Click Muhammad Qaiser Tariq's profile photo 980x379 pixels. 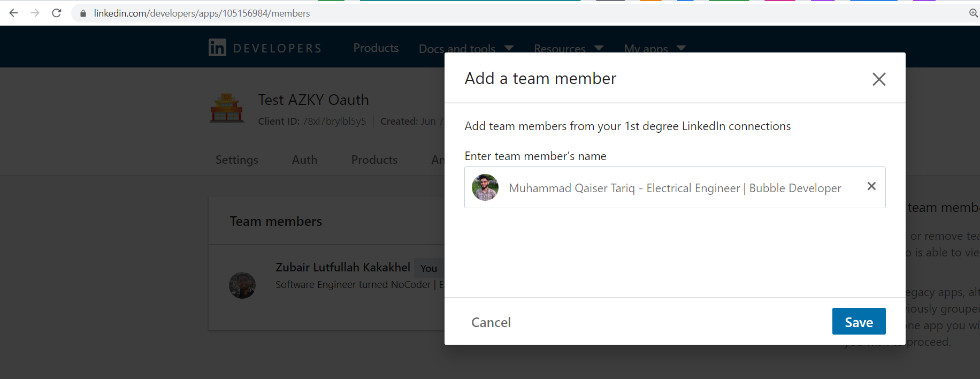click(485, 187)
